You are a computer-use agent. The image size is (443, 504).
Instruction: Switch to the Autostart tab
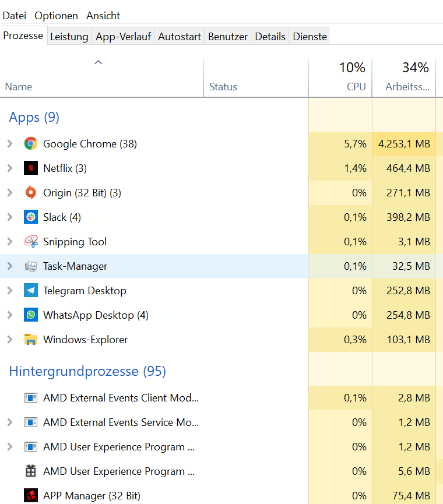[x=180, y=37]
